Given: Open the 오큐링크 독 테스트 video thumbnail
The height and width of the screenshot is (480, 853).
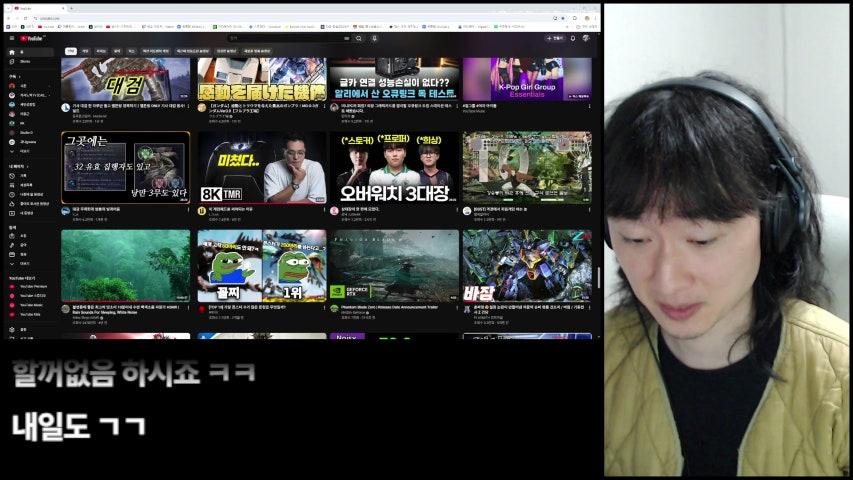Looking at the screenshot, I should [x=394, y=79].
